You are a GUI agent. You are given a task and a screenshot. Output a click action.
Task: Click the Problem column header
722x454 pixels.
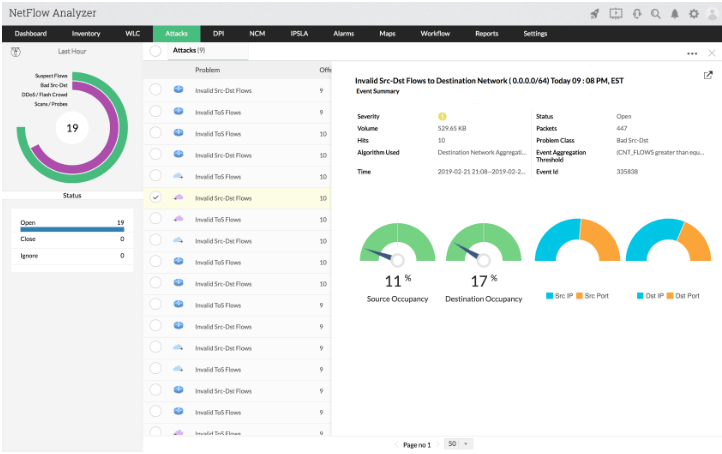(208, 70)
